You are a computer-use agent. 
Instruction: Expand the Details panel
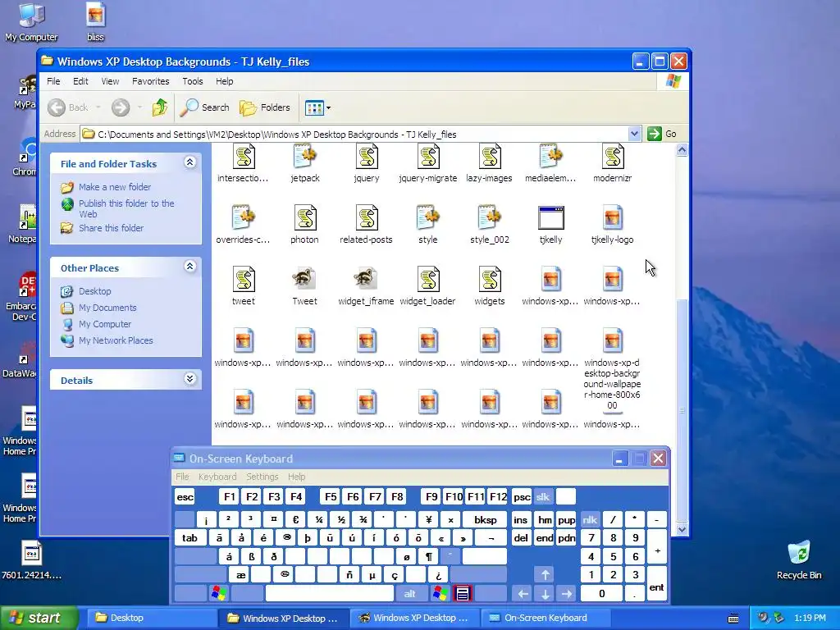pos(189,379)
